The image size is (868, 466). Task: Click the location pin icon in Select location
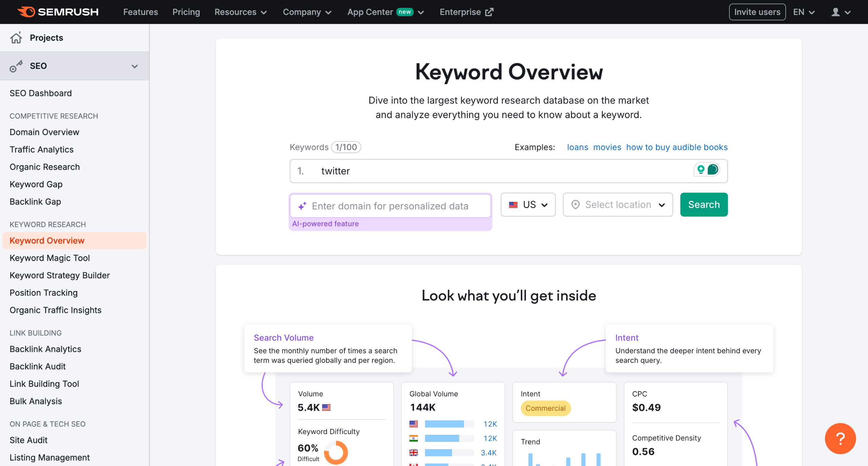tap(575, 205)
